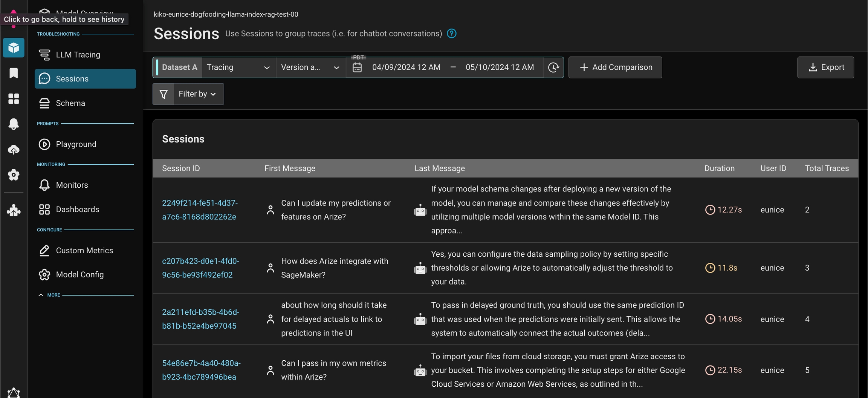Click user icon beside SageMaker question
Image resolution: width=868 pixels, height=398 pixels.
pos(270,268)
